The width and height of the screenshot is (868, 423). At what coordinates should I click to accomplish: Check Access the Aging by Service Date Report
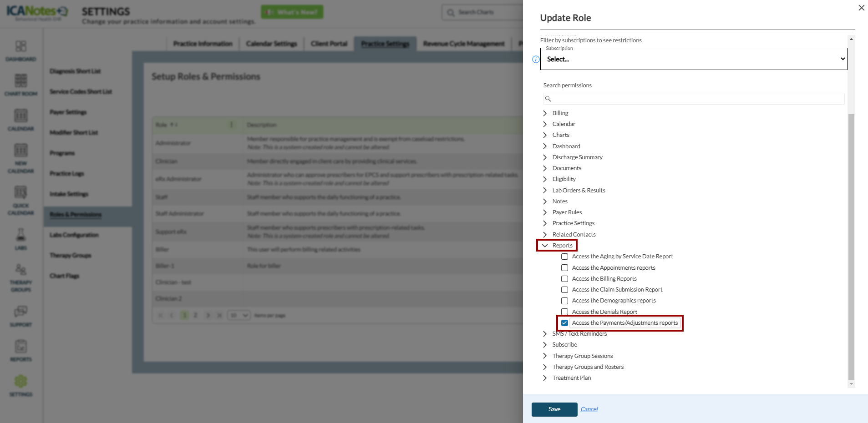pyautogui.click(x=564, y=257)
